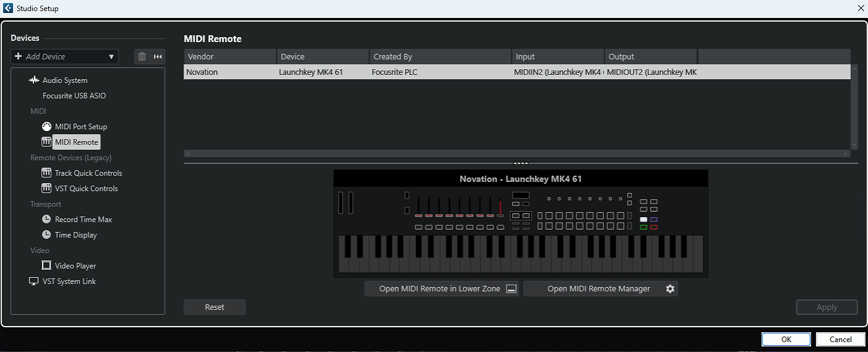Click the Device column header
868x352 pixels.
coord(323,56)
